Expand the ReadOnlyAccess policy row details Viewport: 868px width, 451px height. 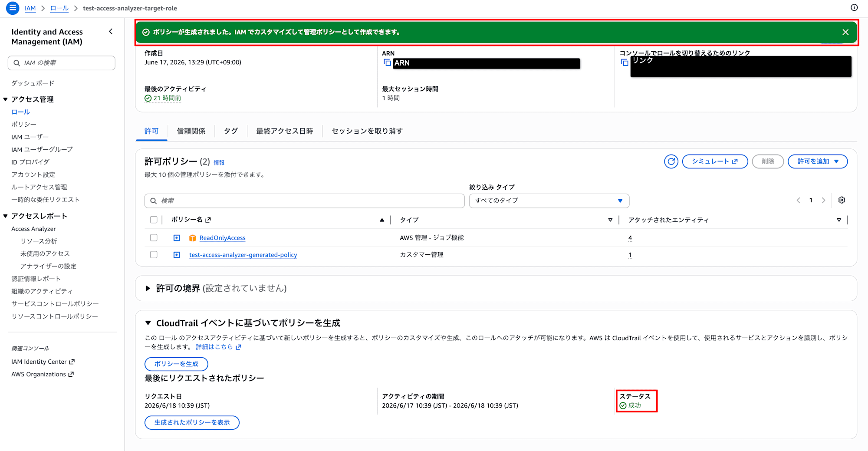point(177,238)
